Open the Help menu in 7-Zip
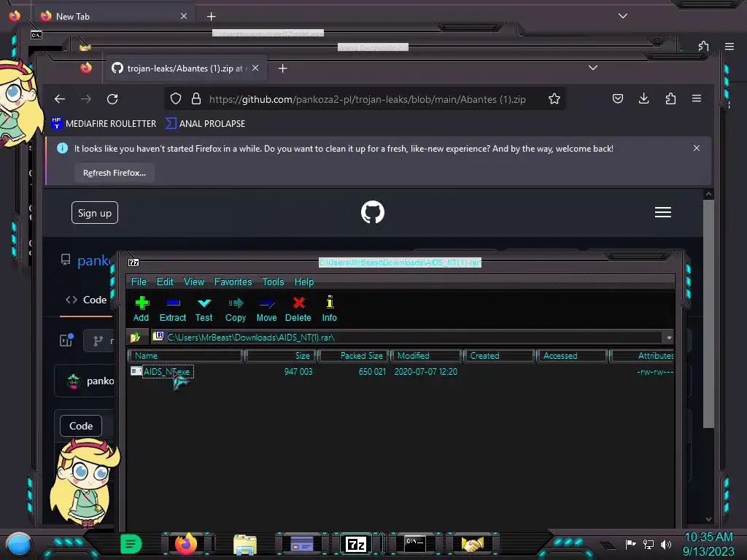The width and height of the screenshot is (747, 560). pyautogui.click(x=304, y=282)
